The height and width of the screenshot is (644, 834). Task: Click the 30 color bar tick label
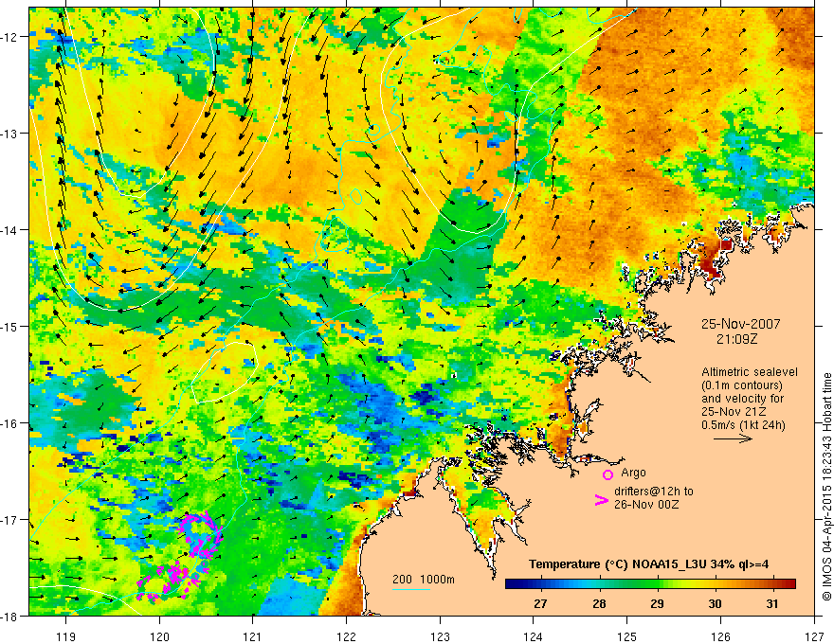pyautogui.click(x=715, y=603)
